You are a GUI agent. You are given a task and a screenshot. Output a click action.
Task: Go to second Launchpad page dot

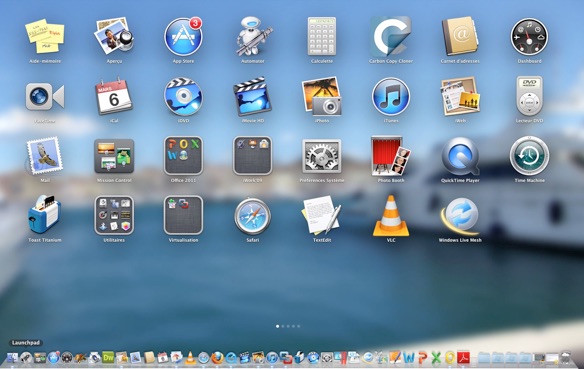point(283,326)
